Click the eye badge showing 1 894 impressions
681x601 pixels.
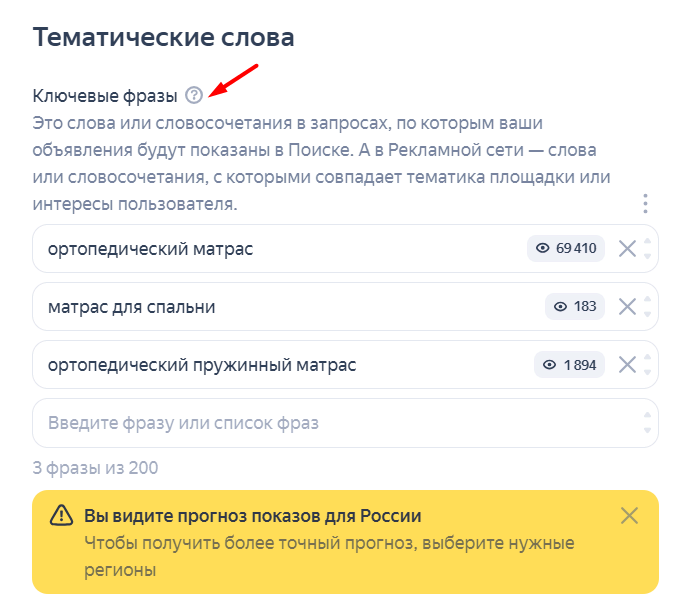pos(569,365)
